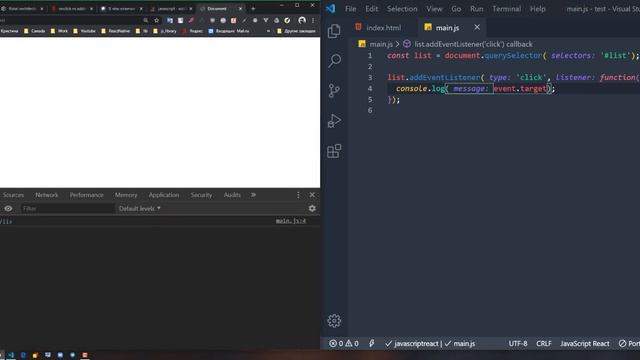640x360 pixels.
Task: Open the Youtube bookmarks folder
Action: coord(84,31)
